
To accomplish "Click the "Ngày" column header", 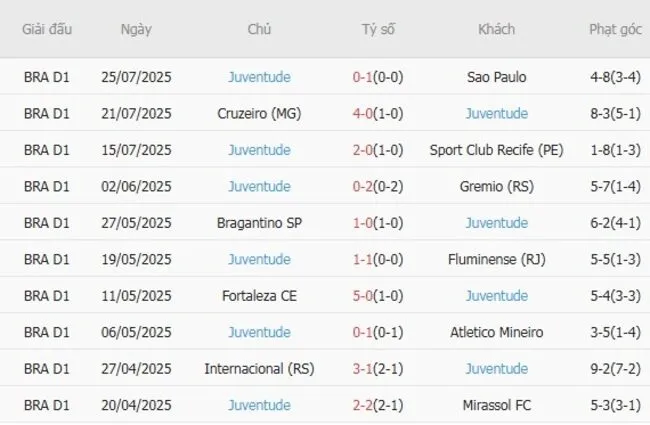I will coord(136,29).
